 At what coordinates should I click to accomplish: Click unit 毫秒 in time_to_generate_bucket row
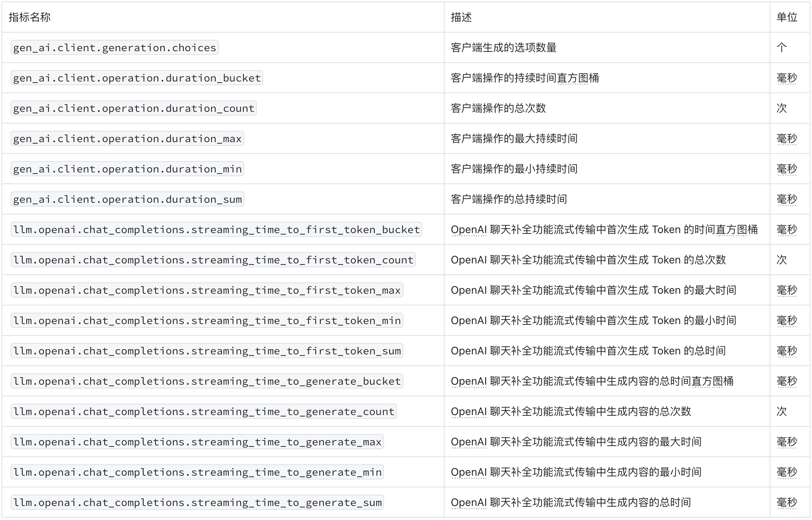[x=787, y=381]
